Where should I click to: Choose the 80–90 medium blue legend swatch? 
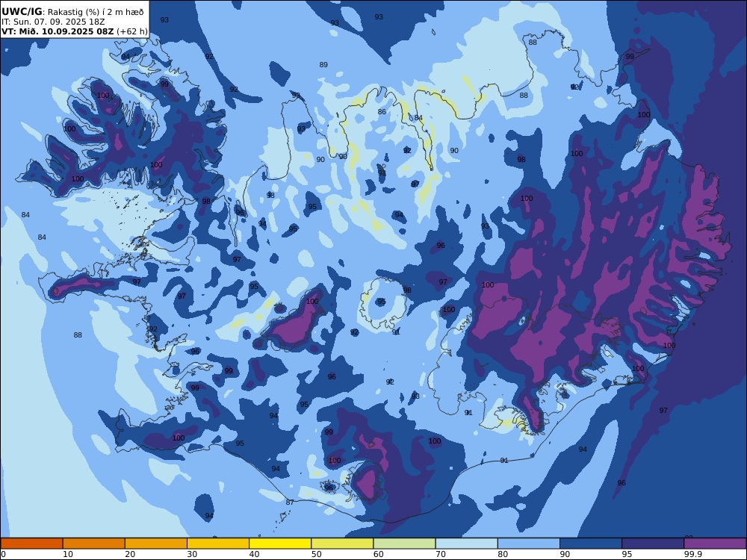click(x=529, y=544)
